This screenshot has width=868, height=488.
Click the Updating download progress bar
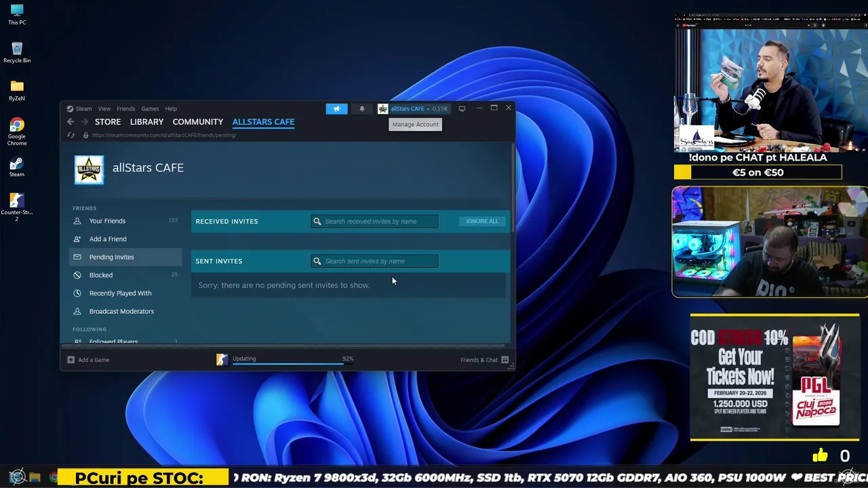tap(293, 364)
